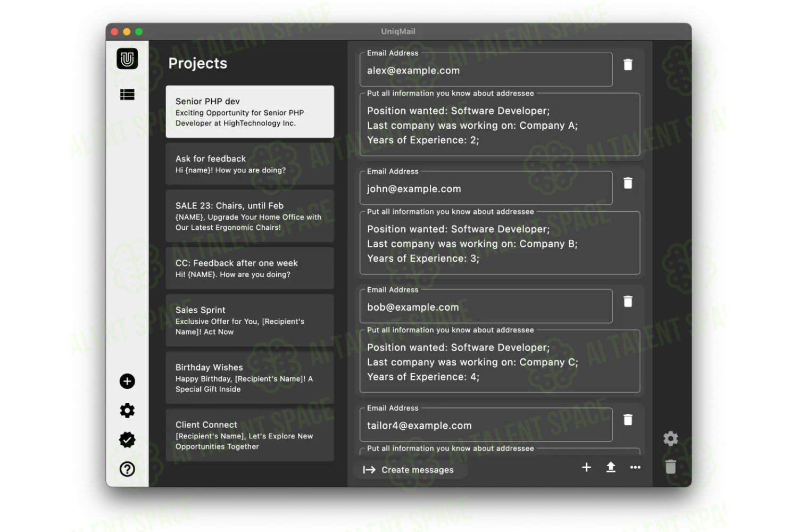This screenshot has height=532, width=798.
Task: Open the Sales Sprint project
Action: [x=250, y=320]
